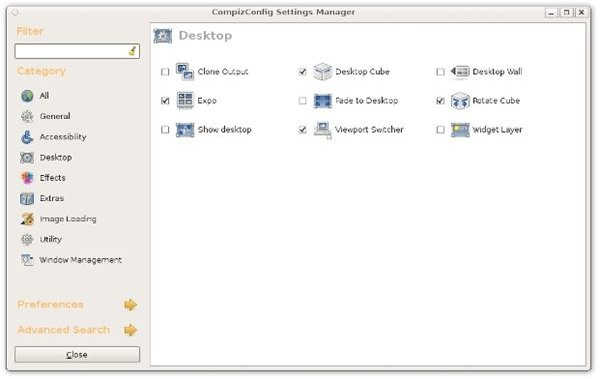Viewport: 600px width, 379px height.
Task: Click the Extras category icon
Action: [x=27, y=198]
